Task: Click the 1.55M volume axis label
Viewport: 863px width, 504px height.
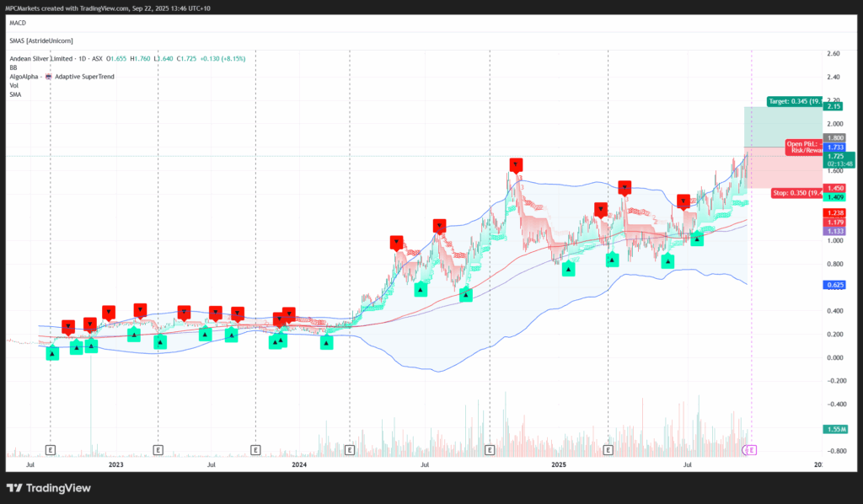Action: tap(835, 429)
